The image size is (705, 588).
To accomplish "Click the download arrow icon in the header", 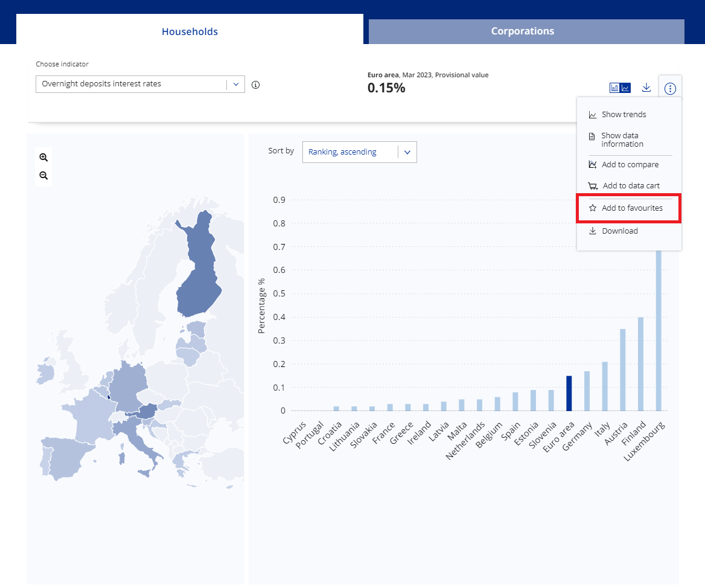I will point(646,88).
